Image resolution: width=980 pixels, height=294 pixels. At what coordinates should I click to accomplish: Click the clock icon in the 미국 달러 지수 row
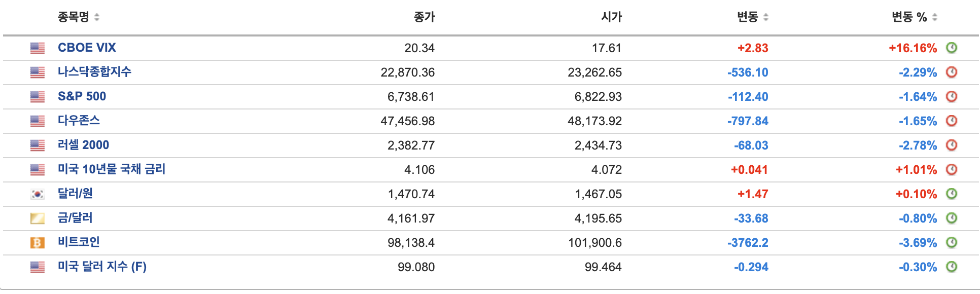(x=953, y=266)
